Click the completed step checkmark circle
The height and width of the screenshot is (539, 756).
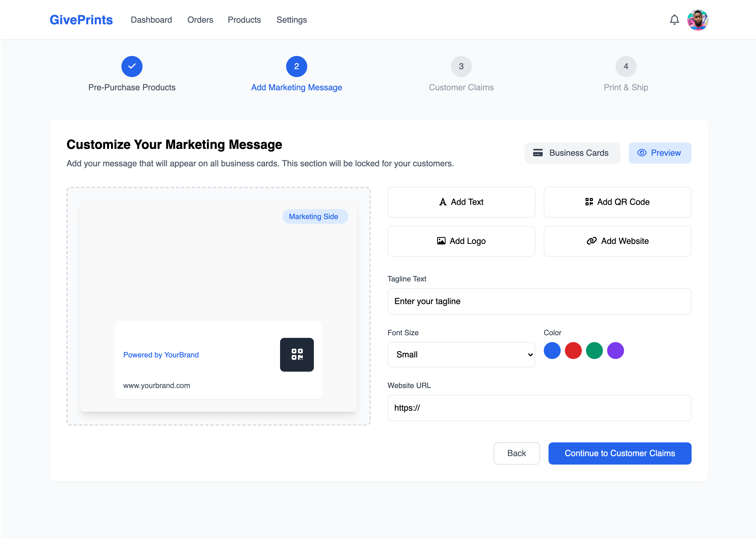[x=132, y=66]
